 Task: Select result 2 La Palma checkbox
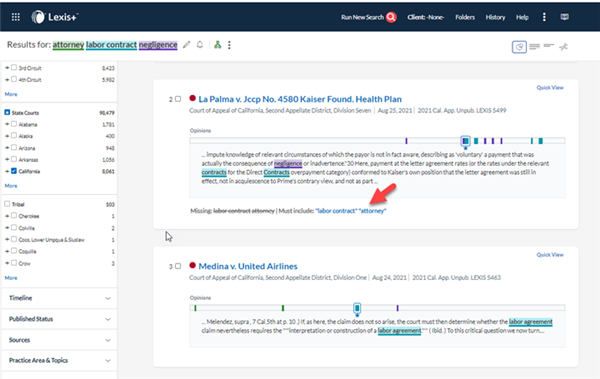(x=178, y=99)
